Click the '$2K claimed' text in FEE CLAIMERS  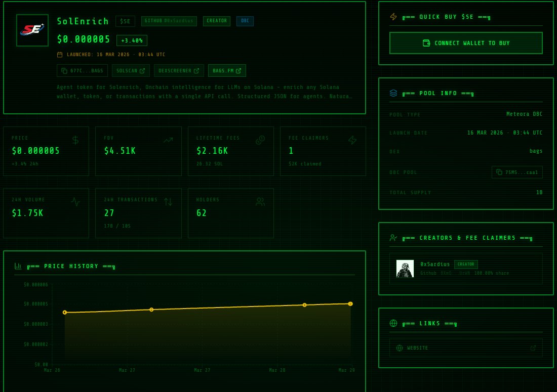[x=305, y=164]
